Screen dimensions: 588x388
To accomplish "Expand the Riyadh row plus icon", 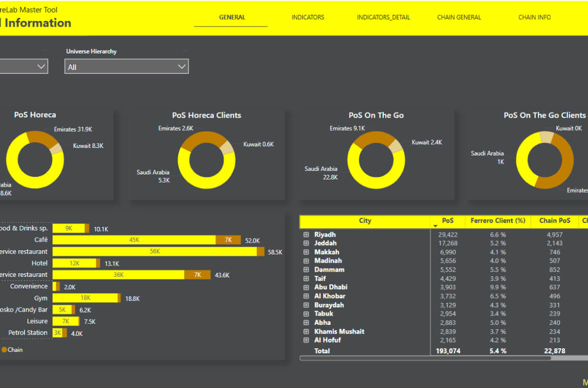I will click(306, 235).
